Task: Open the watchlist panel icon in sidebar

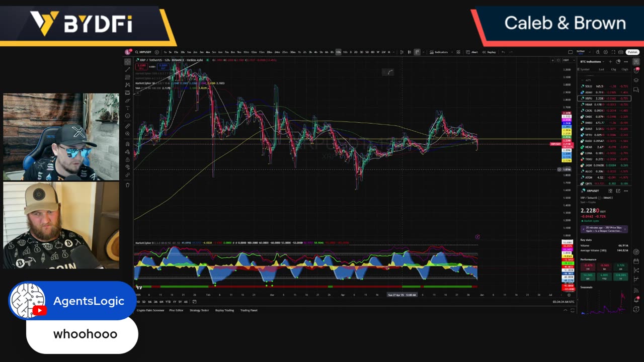Action: (x=636, y=62)
